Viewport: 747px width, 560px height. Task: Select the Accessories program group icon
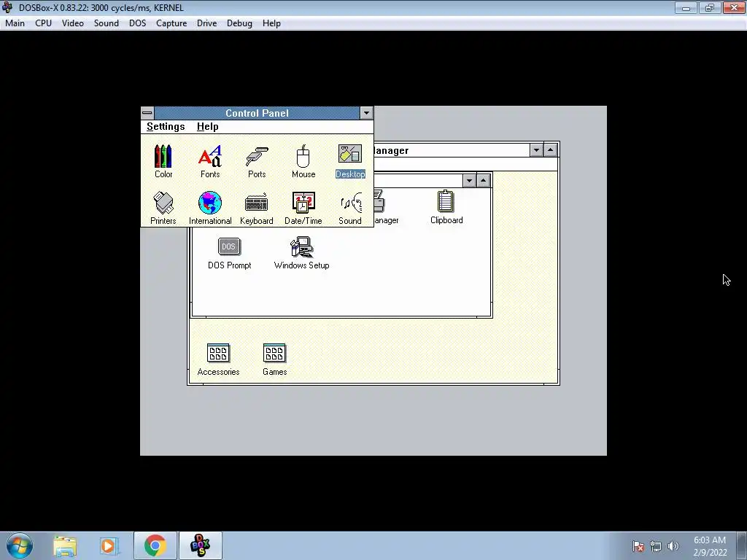coord(218,359)
